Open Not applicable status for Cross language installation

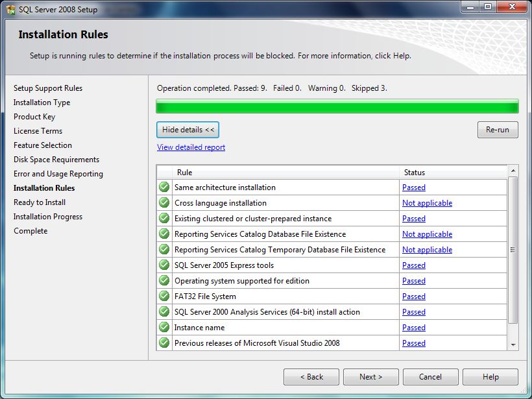tap(427, 203)
